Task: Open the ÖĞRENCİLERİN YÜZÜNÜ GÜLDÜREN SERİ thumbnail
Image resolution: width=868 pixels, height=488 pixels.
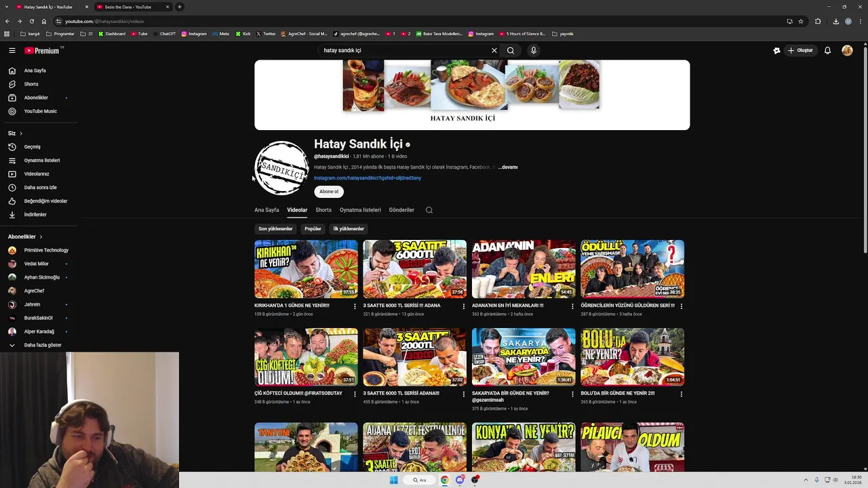Action: 632,269
